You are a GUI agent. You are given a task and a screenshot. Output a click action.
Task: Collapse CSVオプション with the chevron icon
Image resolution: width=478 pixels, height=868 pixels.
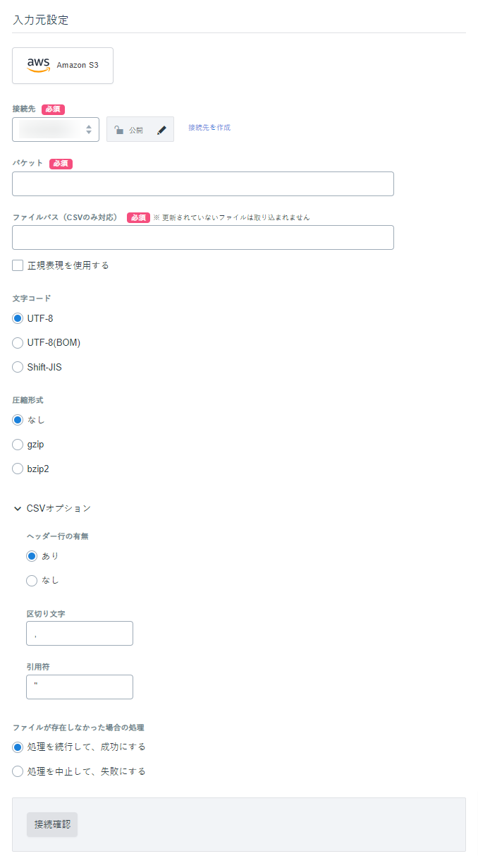coord(18,508)
